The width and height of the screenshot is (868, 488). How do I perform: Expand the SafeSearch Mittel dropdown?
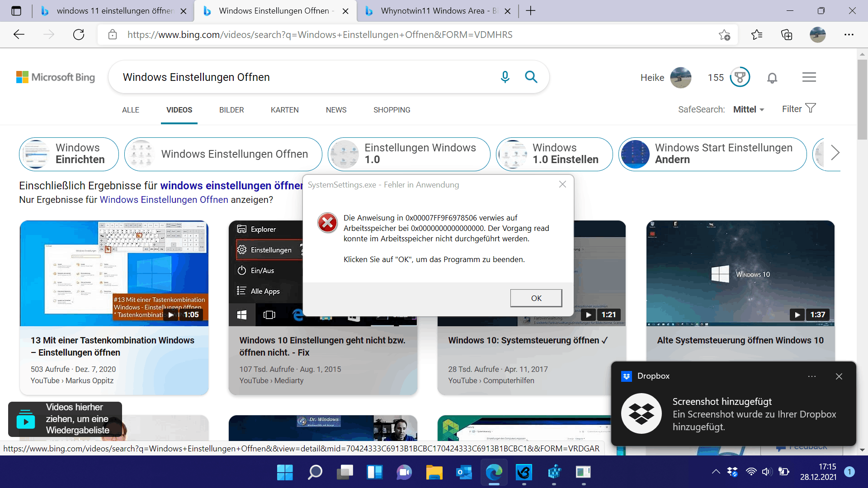pyautogui.click(x=749, y=109)
